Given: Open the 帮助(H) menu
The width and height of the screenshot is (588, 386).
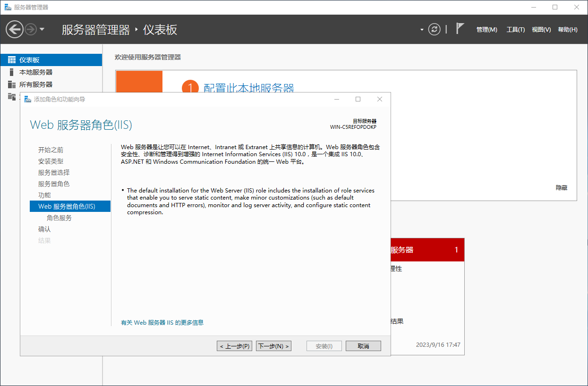Looking at the screenshot, I should (x=567, y=29).
